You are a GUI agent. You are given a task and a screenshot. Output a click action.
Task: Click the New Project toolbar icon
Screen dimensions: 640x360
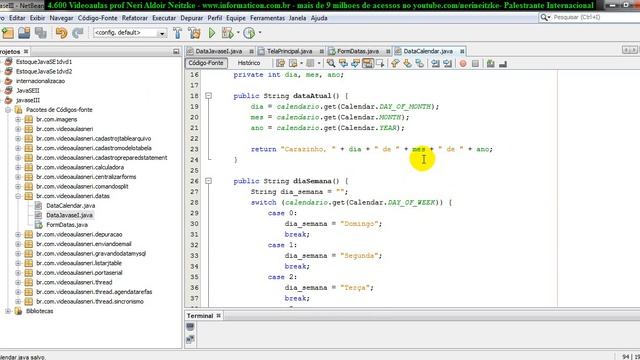pos(8,33)
